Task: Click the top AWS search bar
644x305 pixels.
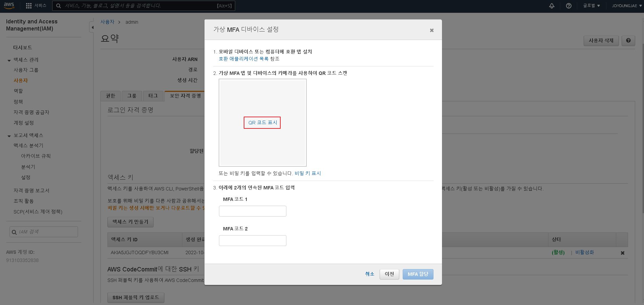Action: [x=144, y=6]
